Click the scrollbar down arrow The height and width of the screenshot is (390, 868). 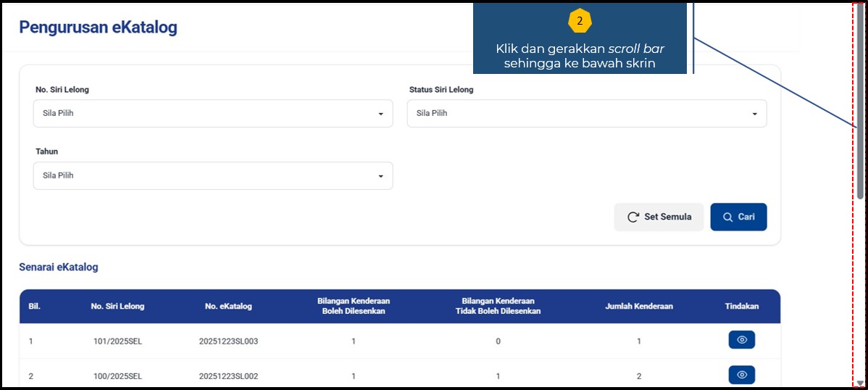coord(860,382)
